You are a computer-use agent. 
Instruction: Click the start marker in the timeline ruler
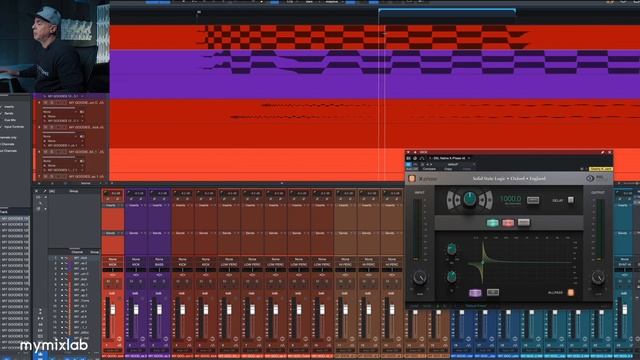pyautogui.click(x=199, y=12)
